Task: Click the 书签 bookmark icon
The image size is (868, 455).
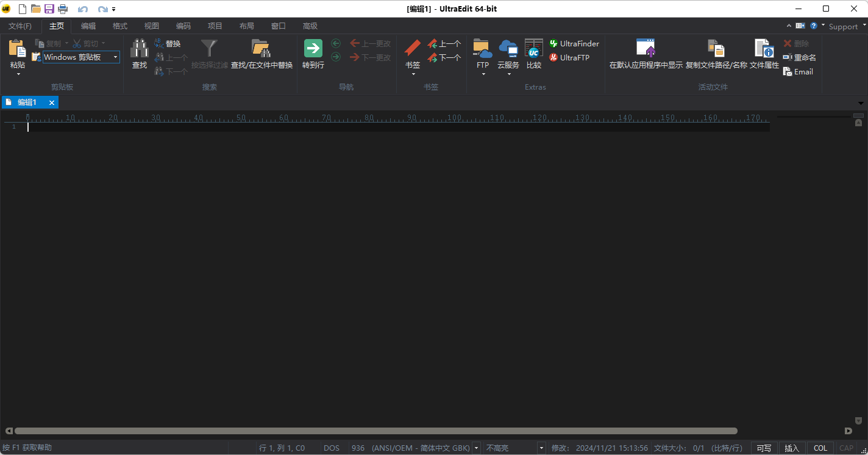Action: tap(413, 48)
